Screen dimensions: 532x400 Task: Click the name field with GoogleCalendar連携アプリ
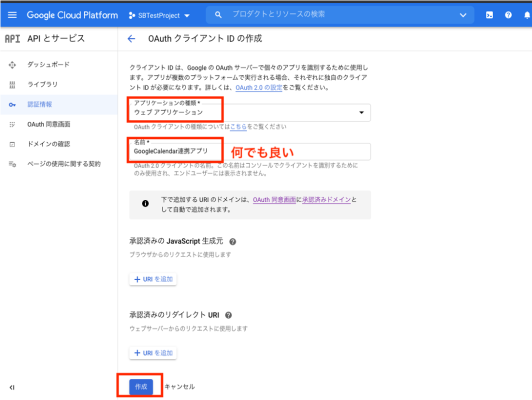click(250, 151)
